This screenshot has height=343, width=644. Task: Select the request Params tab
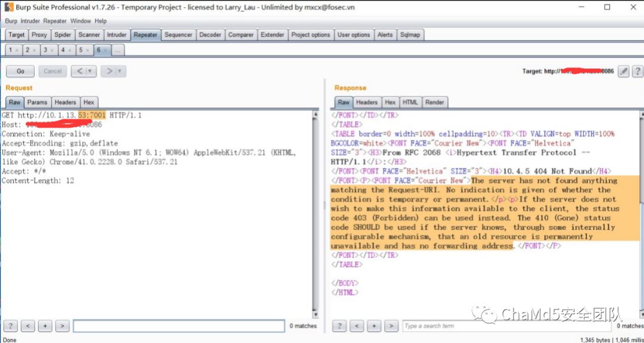[x=38, y=102]
